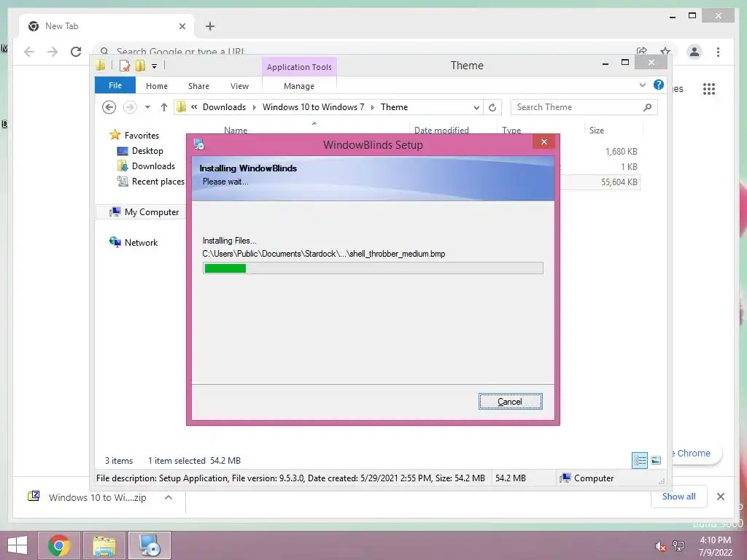Open a new Chrome tab
The image size is (747, 560).
210,26
